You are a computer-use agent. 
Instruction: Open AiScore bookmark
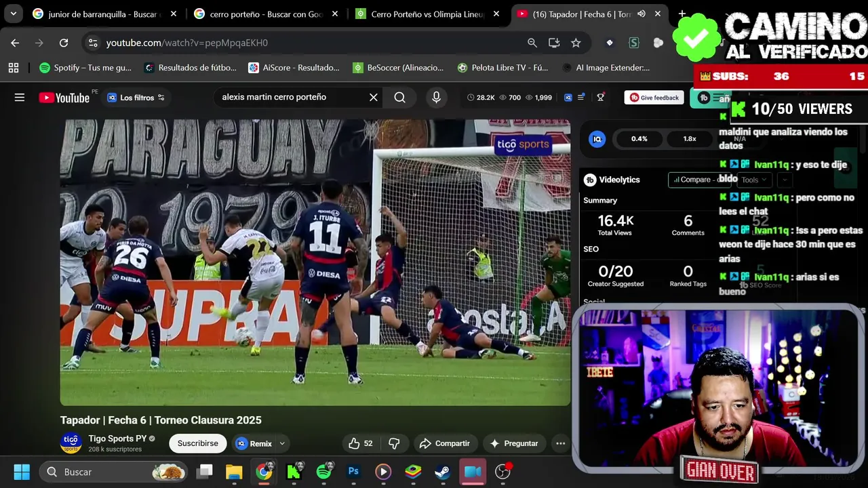click(294, 68)
